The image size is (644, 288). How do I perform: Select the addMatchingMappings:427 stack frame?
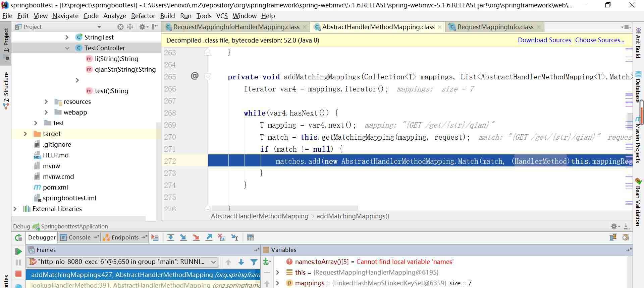click(x=144, y=275)
